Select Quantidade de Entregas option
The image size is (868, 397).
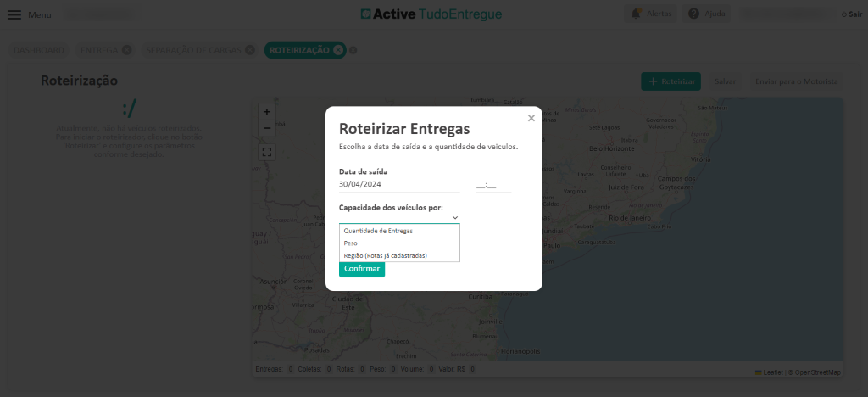tap(399, 231)
